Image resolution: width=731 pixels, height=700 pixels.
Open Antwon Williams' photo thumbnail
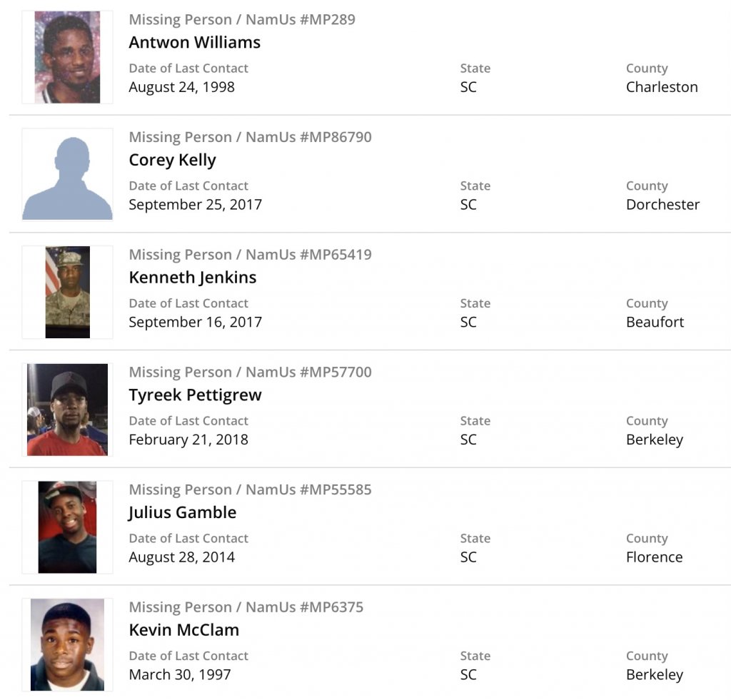[67, 57]
